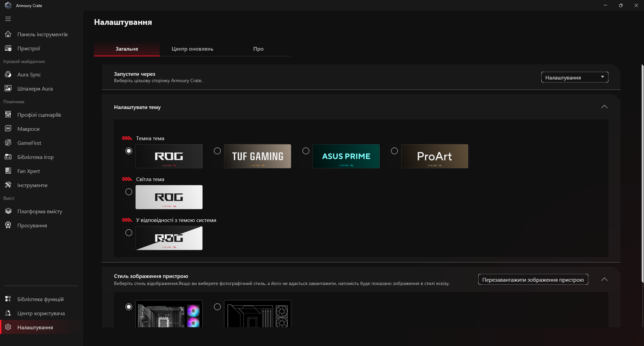Choose sketch device image style radio

[x=217, y=307]
